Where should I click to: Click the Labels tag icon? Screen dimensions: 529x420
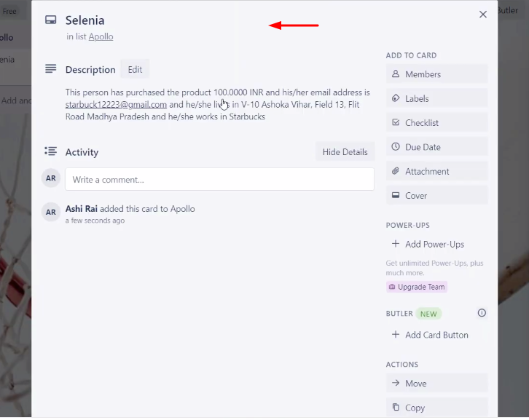pos(396,98)
